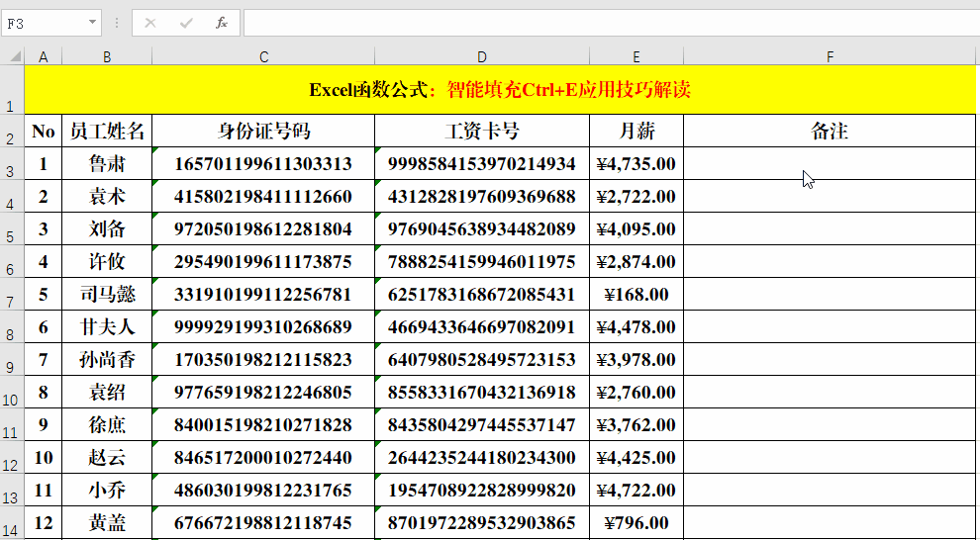The image size is (980, 540).
Task: Select ID number 165701199611303313
Action: [263, 163]
